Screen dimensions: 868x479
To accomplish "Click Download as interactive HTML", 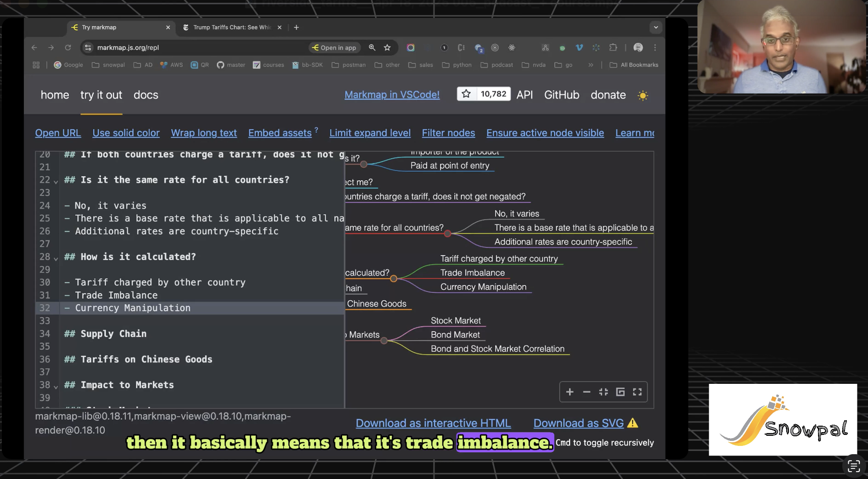I will (433, 423).
